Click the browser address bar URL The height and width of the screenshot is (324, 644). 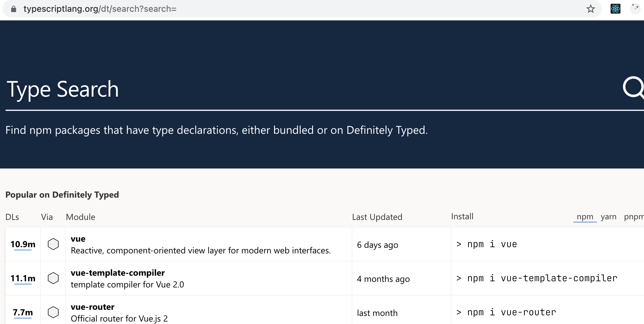(x=100, y=9)
